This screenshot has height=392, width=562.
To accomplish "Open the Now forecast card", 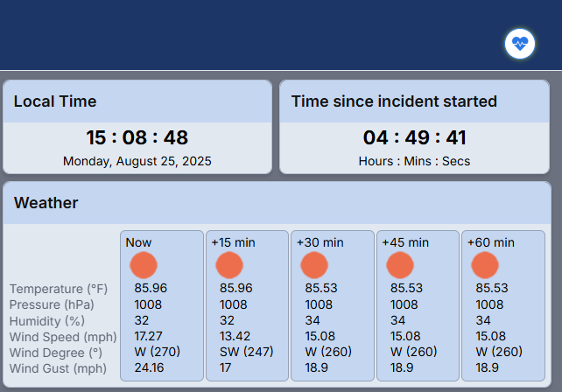I will pos(161,306).
